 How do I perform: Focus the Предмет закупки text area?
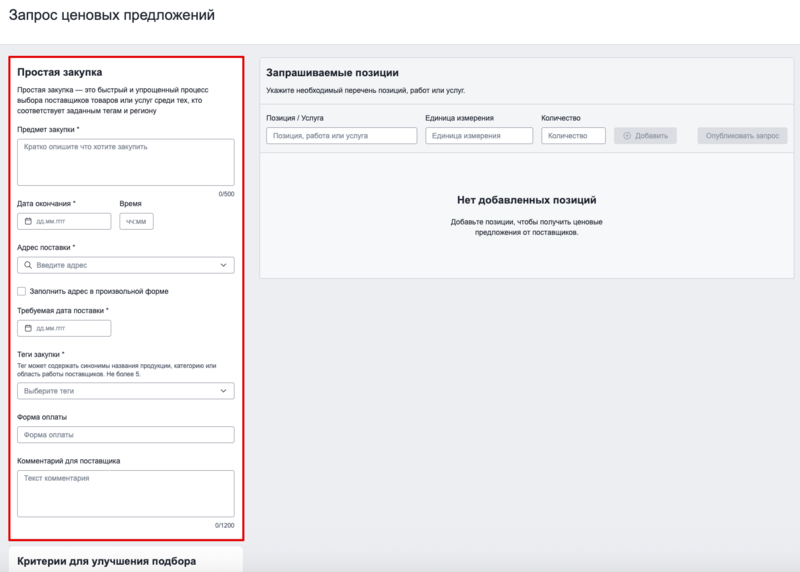click(x=125, y=161)
